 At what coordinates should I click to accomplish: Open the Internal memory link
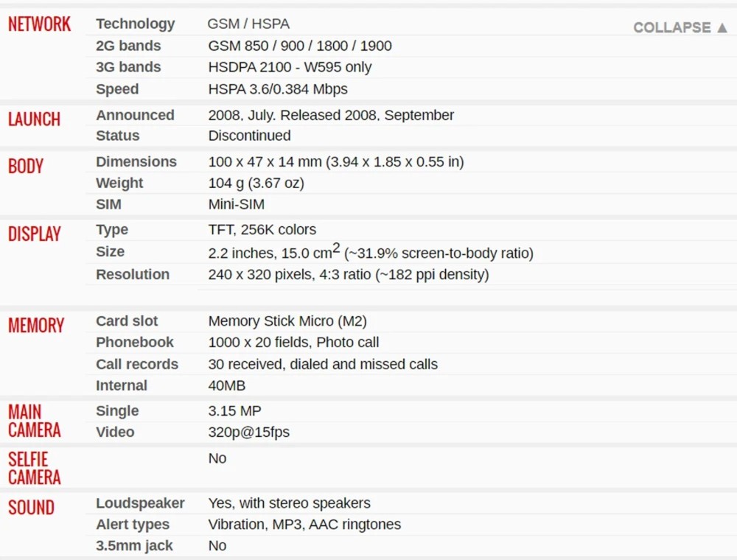pos(121,385)
